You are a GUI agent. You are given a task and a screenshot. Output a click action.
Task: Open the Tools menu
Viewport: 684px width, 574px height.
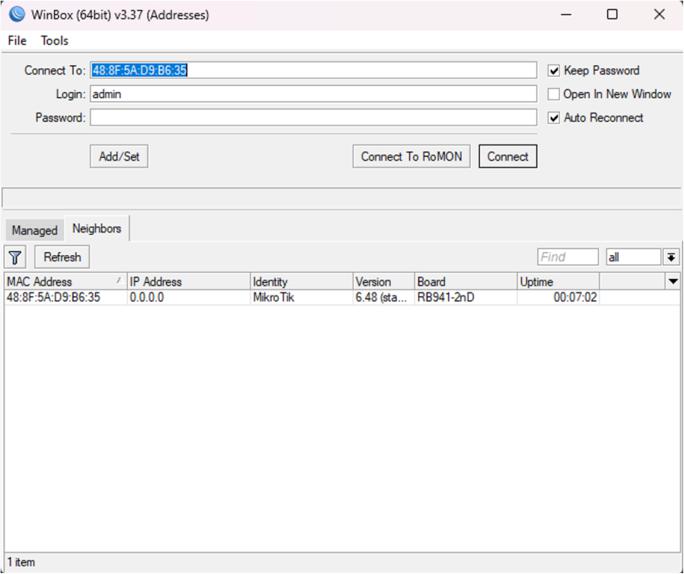click(54, 41)
